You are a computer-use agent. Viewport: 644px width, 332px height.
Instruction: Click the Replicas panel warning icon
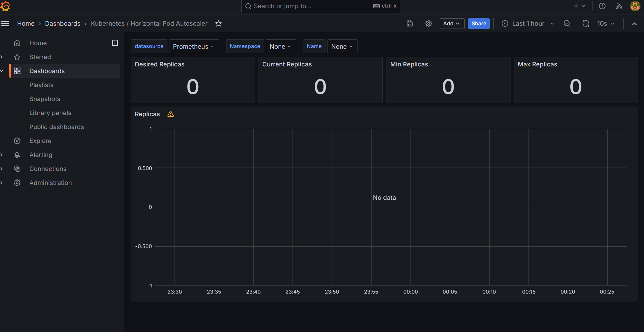(171, 114)
